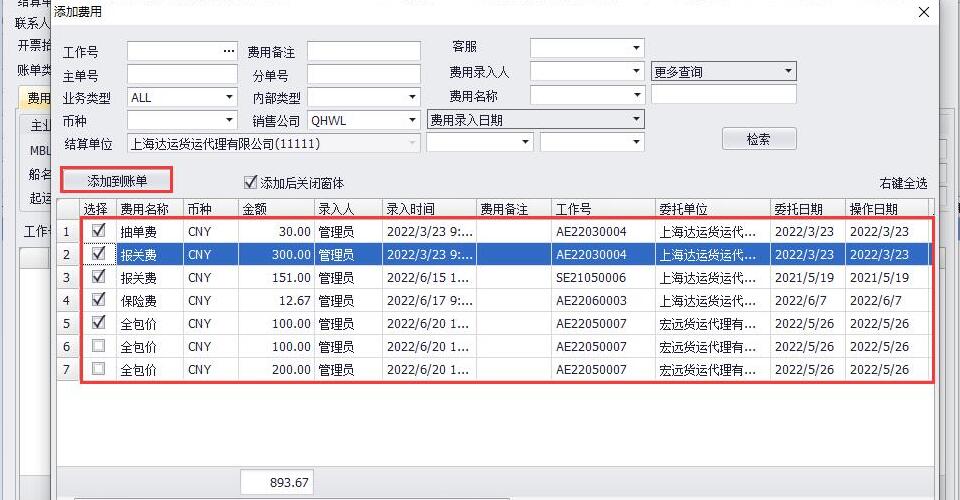Expand the 销售公司 QHWL dropdown
The image size is (960, 500).
coord(411,120)
